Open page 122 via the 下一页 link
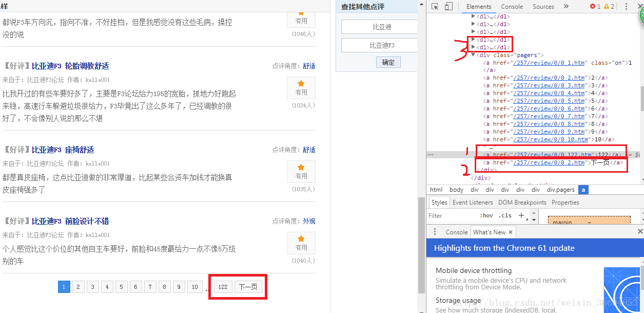The width and height of the screenshot is (644, 313). point(248,287)
